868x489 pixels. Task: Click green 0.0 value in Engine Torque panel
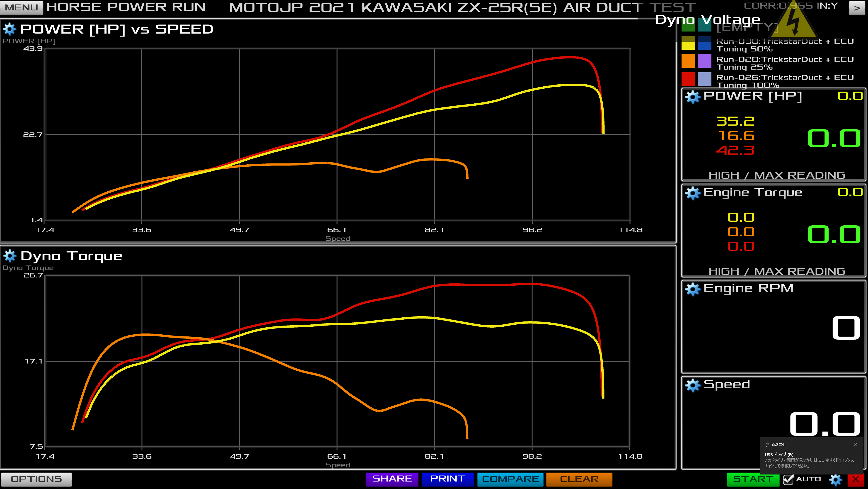[834, 234]
